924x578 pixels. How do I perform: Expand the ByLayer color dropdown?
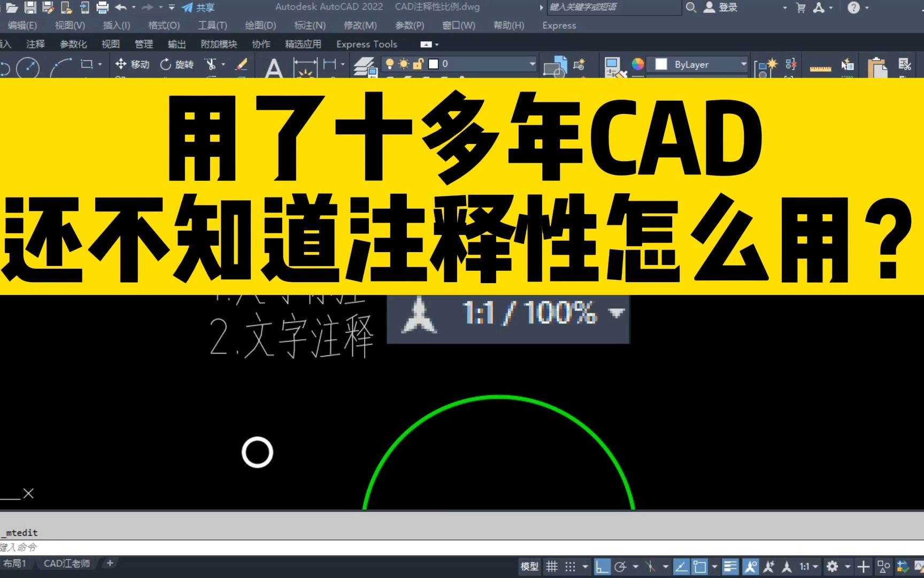pyautogui.click(x=743, y=64)
